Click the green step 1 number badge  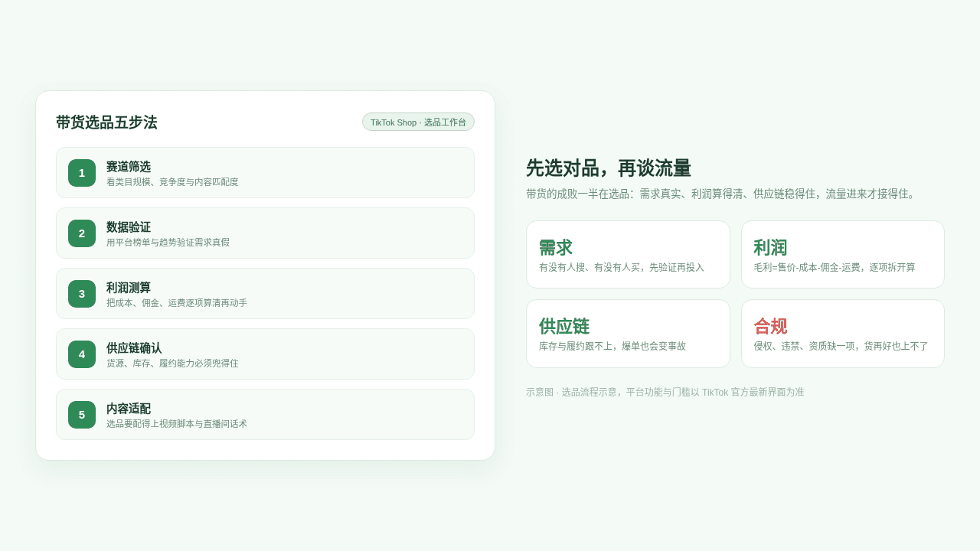82,173
